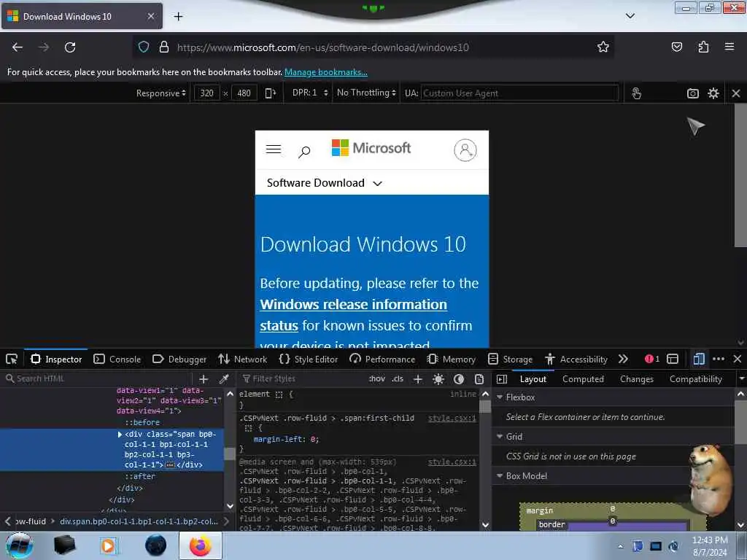Edit the viewport width field 320
747x560 pixels.
[206, 93]
